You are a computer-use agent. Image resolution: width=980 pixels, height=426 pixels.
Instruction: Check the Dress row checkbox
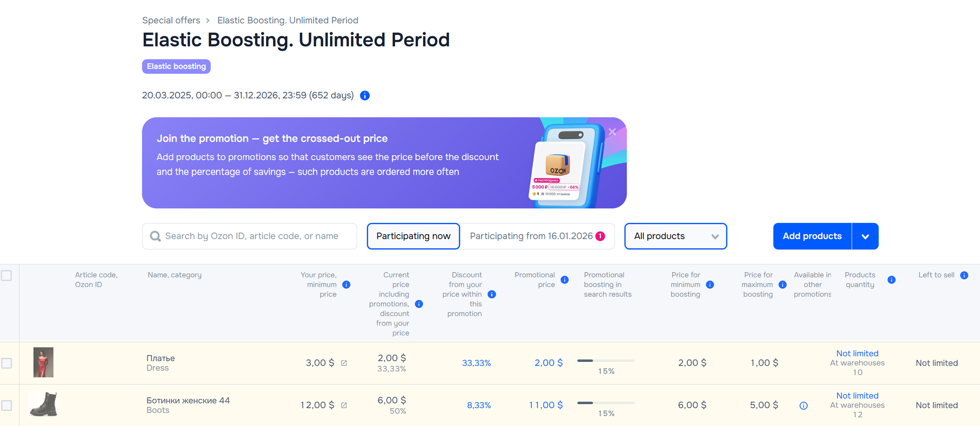click(7, 363)
